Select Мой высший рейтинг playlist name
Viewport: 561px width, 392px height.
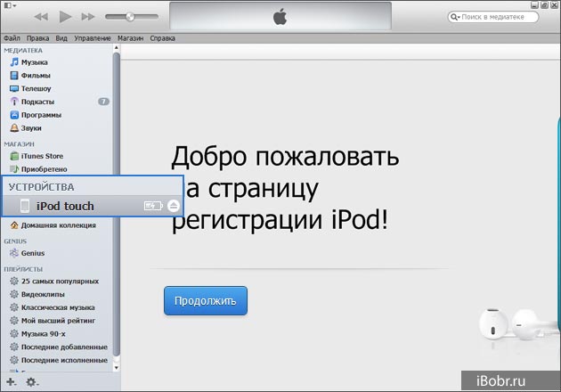58,321
